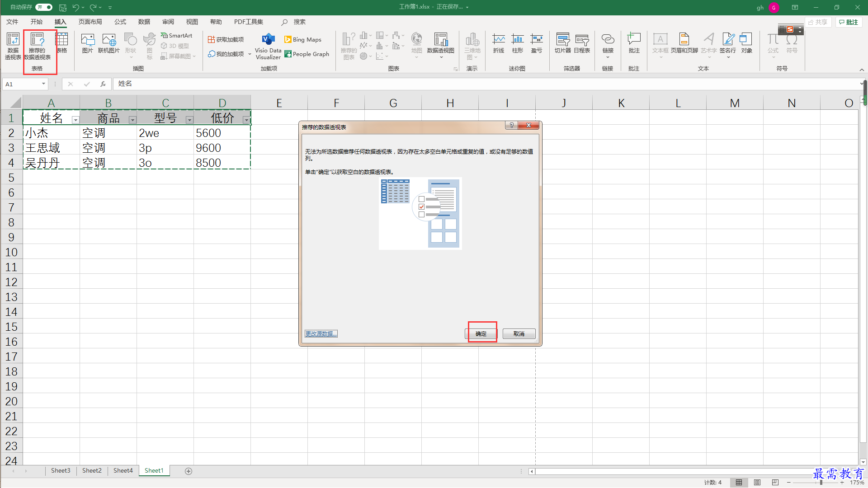Viewport: 868px width, 488px height.
Task: Click the zoom slider handle
Action: click(x=821, y=483)
